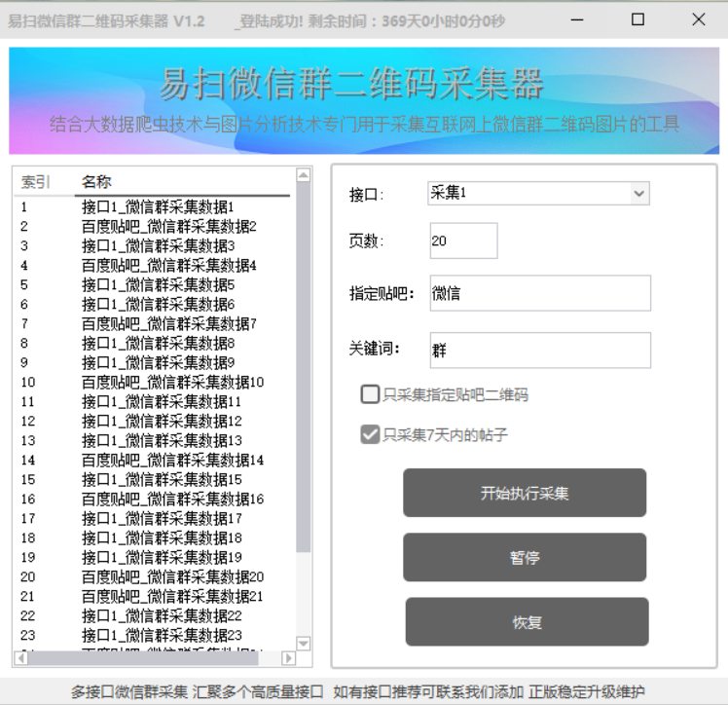Click the 恢复 button
Viewport: 728px width, 705px height.
(527, 622)
